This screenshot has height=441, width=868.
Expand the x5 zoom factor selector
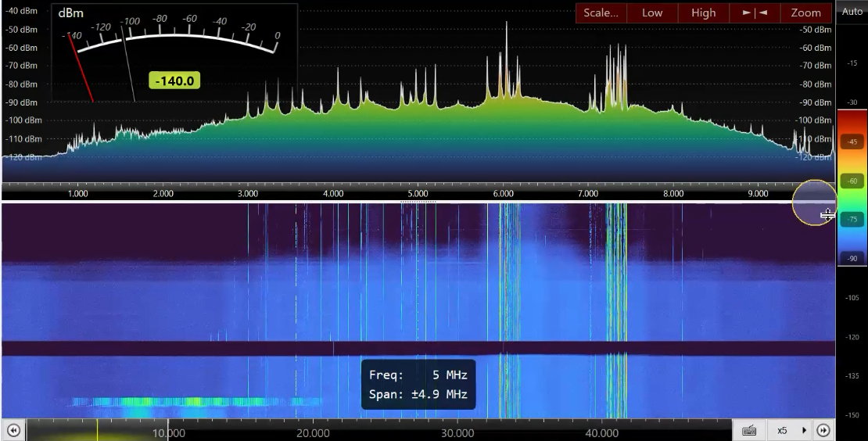tap(782, 430)
